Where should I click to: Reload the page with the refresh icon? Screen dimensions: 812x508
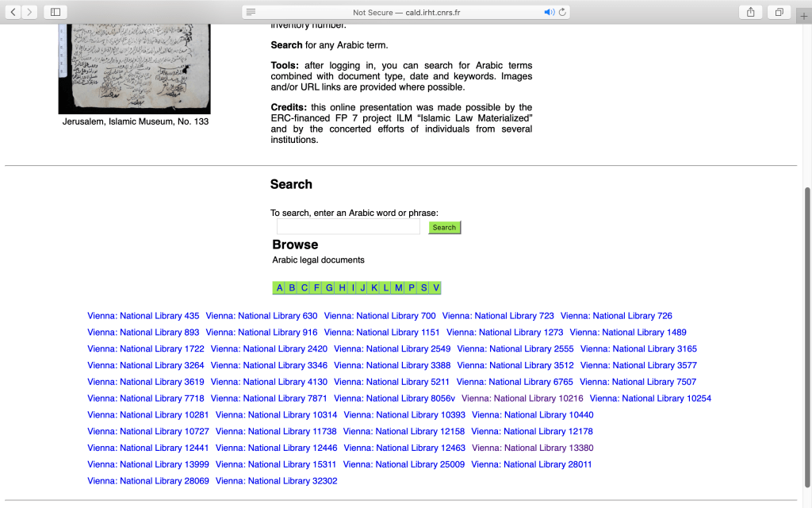click(x=562, y=12)
